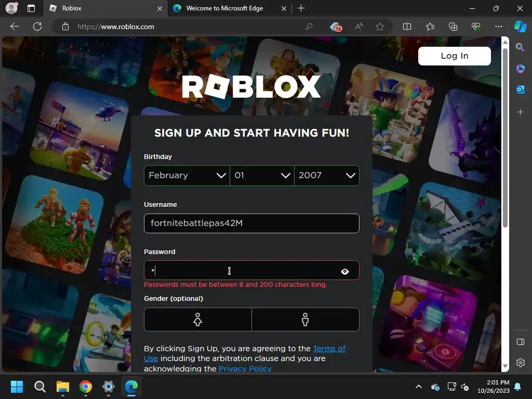This screenshot has width=532, height=399.
Task: Toggle sidebar visibility icon
Action: click(520, 342)
